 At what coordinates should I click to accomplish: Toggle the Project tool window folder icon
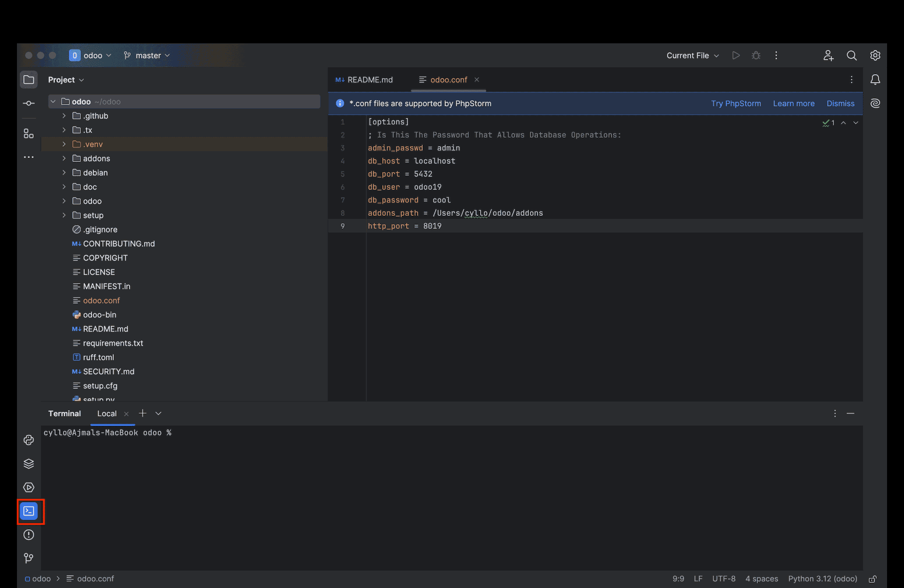29,80
